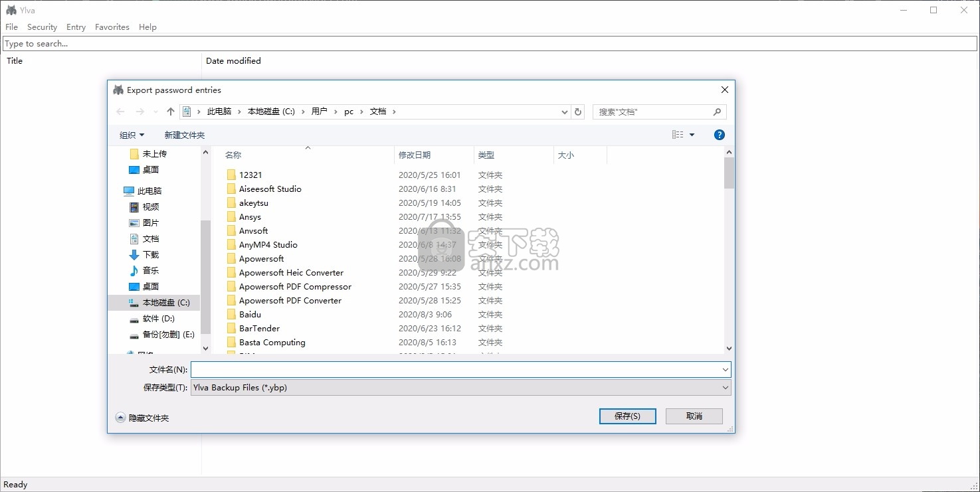Click the 视频 video icon in the sidebar
Viewport: 980px width, 492px height.
(134, 206)
